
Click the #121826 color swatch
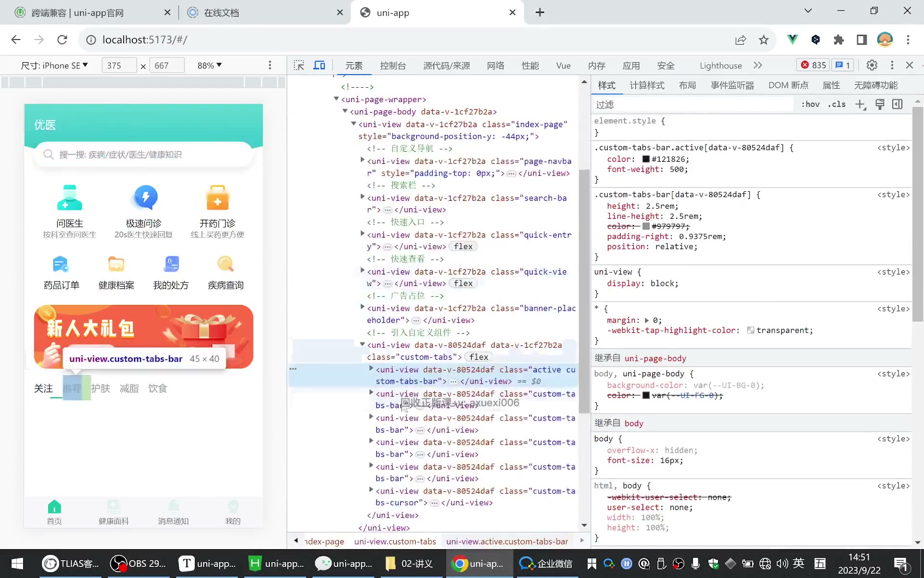click(646, 159)
